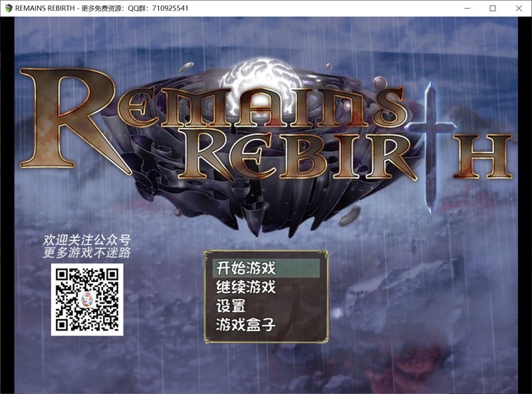Open the 设置 settings option
The width and height of the screenshot is (532, 394).
click(231, 306)
